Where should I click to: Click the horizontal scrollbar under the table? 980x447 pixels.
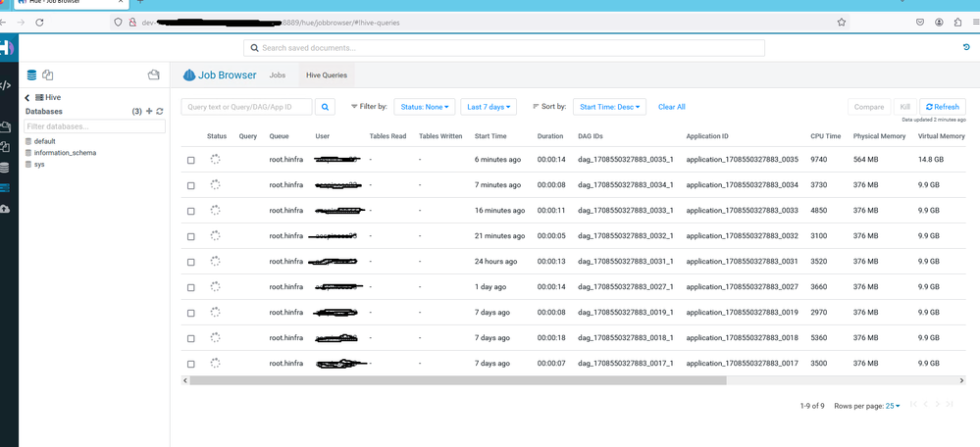pyautogui.click(x=457, y=380)
